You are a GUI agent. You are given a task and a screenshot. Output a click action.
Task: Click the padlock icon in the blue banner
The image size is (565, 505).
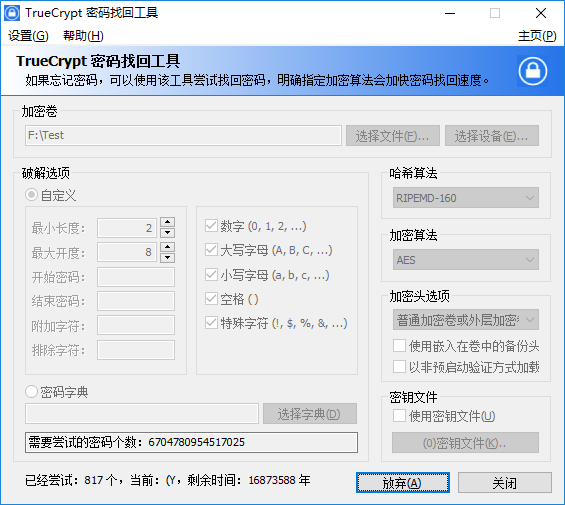[x=533, y=71]
